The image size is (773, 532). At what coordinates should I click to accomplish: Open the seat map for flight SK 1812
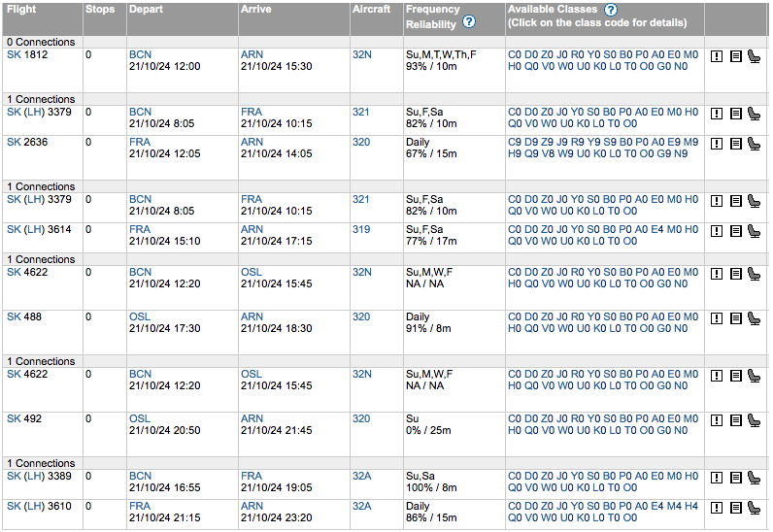(753, 56)
